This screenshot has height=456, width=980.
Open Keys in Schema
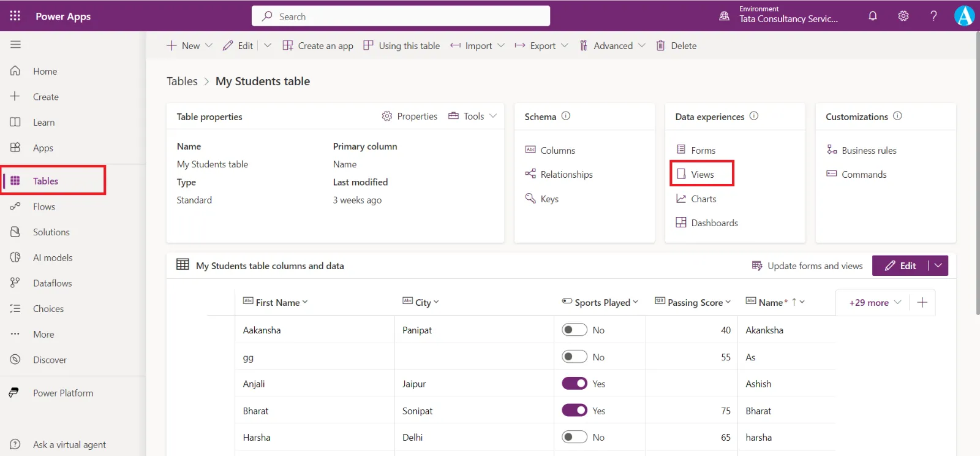coord(541,199)
